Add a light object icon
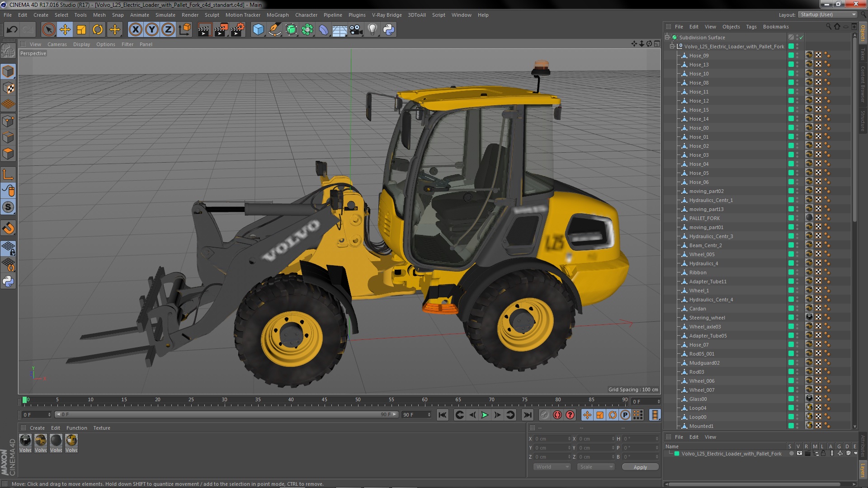The height and width of the screenshot is (488, 868). pyautogui.click(x=372, y=30)
